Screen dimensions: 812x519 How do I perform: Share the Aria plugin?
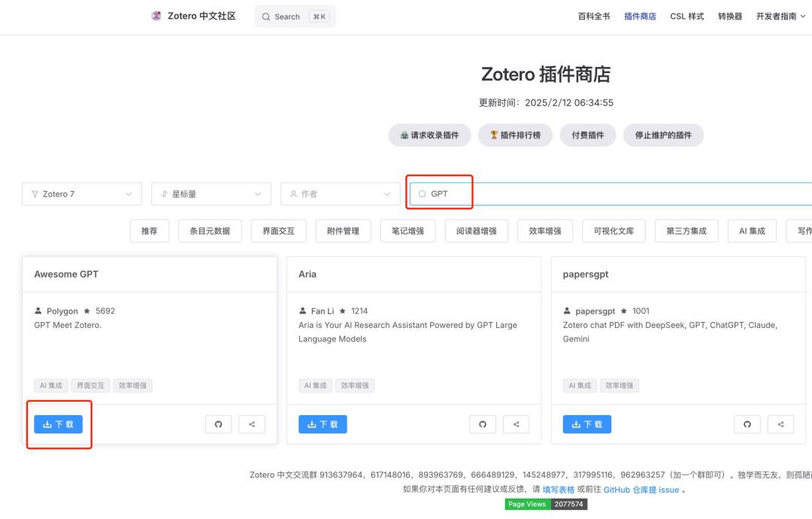pyautogui.click(x=517, y=424)
